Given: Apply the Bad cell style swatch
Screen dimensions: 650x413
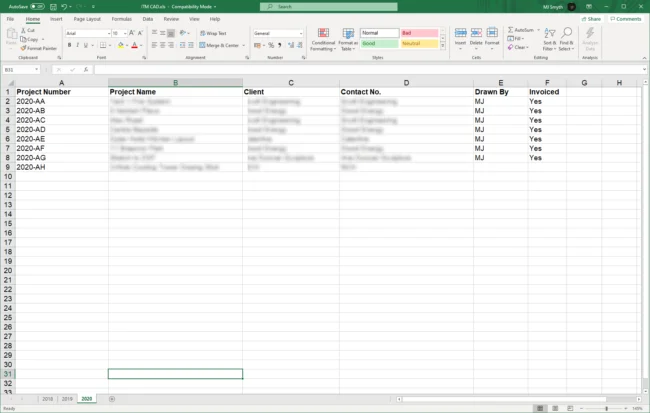Looking at the screenshot, I should [x=419, y=33].
